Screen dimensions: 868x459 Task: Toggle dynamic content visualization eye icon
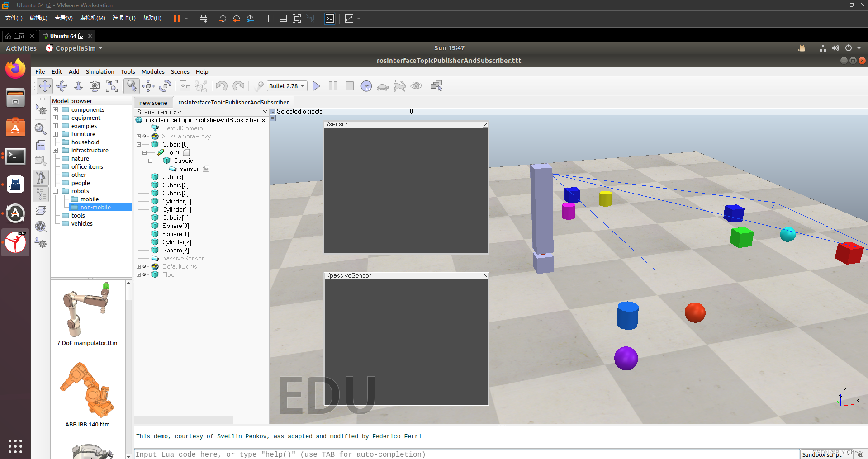tap(416, 86)
